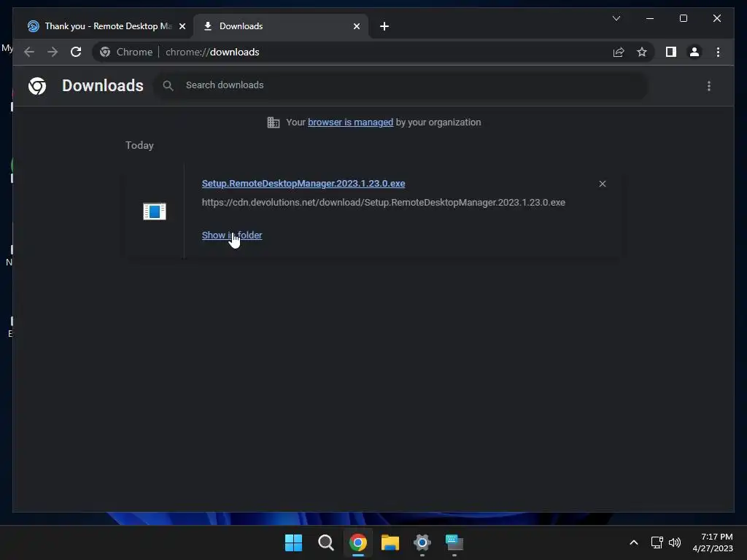This screenshot has width=747, height=560.
Task: Click the search magnifier in Downloads header
Action: click(168, 85)
